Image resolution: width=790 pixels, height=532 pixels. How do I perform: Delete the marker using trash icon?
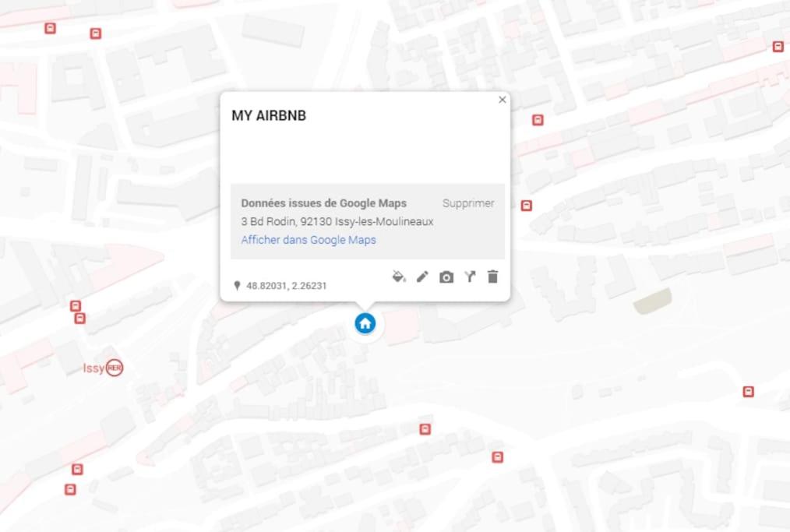[492, 277]
